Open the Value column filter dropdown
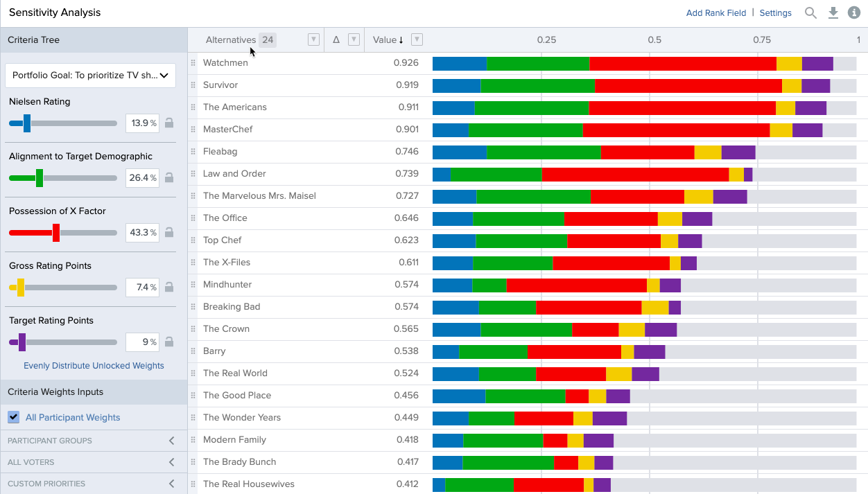The height and width of the screenshot is (494, 868). tap(417, 39)
